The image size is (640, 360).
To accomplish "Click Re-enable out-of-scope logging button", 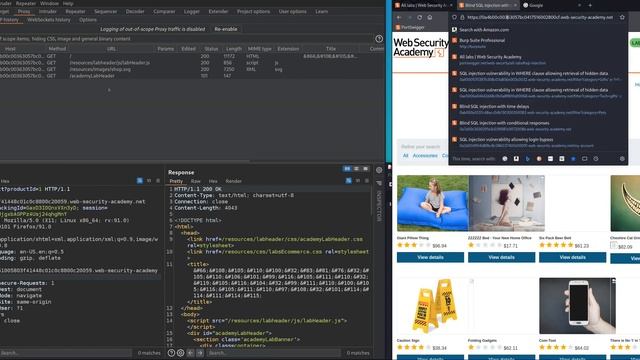I will (x=225, y=29).
